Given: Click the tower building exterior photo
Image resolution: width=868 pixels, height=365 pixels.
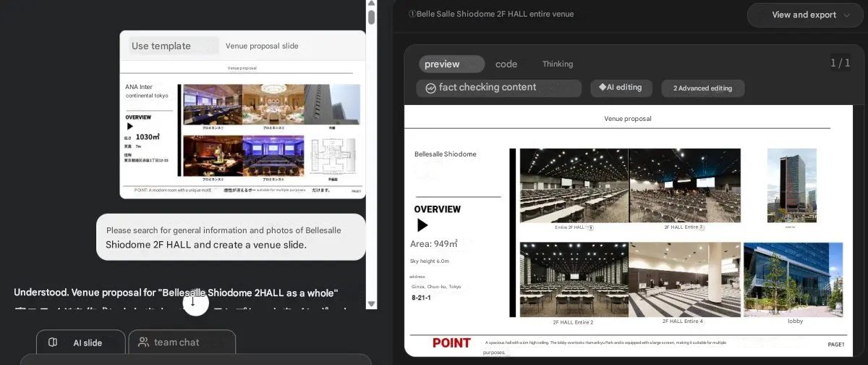Looking at the screenshot, I should tap(791, 185).
